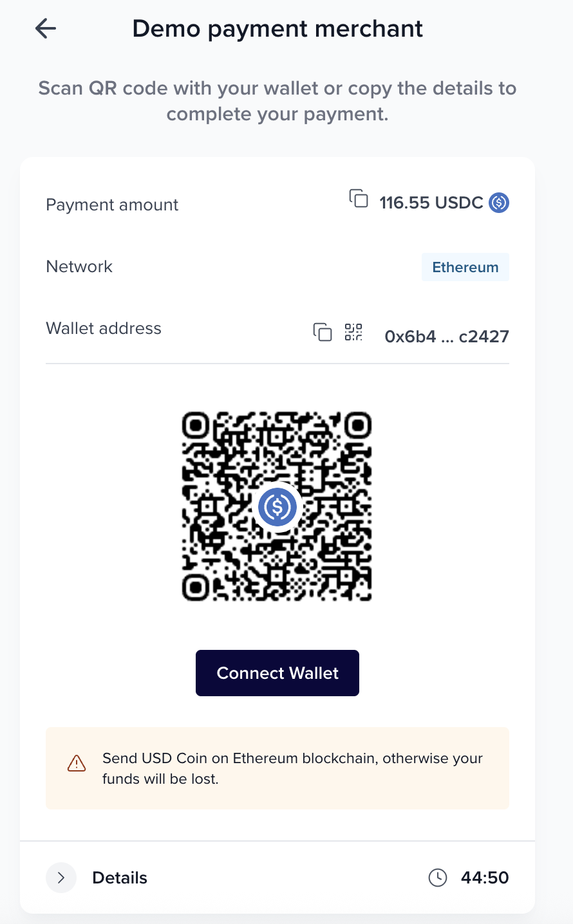
Task: Expand the Details chevron
Action: pyautogui.click(x=61, y=878)
